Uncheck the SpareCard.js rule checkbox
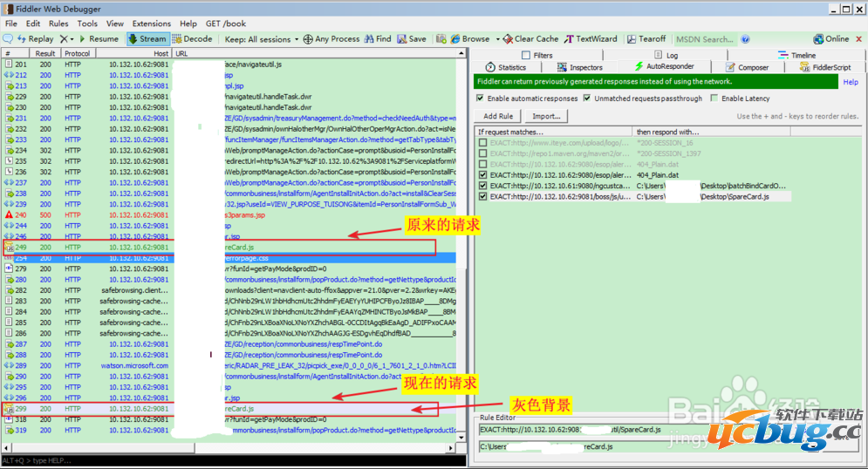 483,196
